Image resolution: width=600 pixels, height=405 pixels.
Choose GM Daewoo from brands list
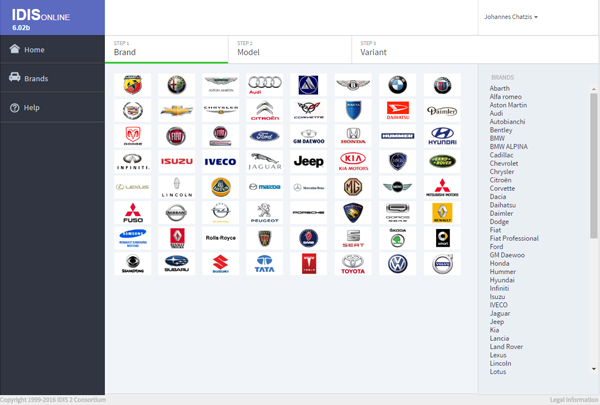[507, 255]
